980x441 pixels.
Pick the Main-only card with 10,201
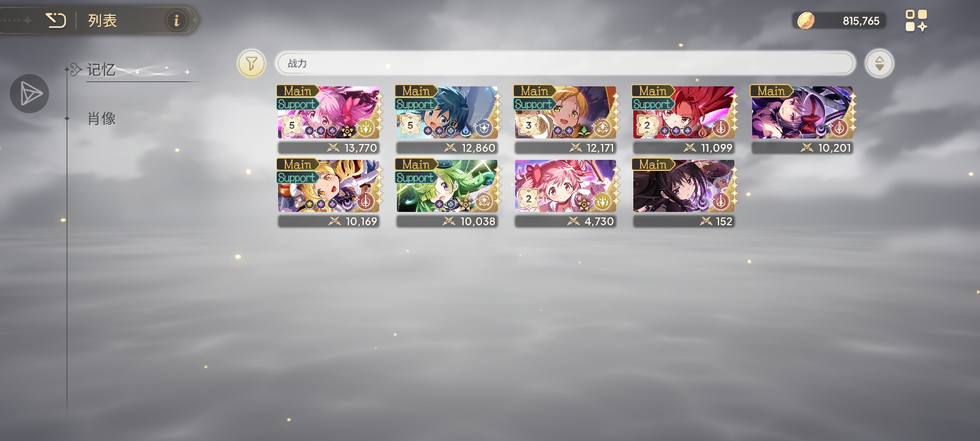point(802,119)
